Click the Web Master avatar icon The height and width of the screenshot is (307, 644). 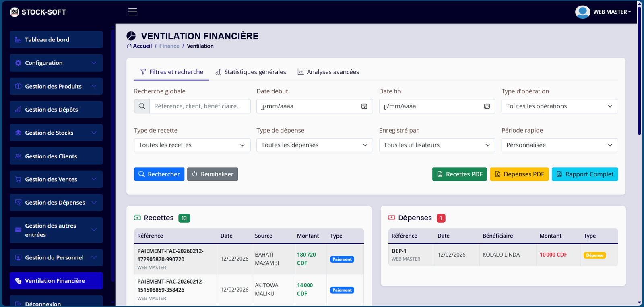tap(582, 12)
